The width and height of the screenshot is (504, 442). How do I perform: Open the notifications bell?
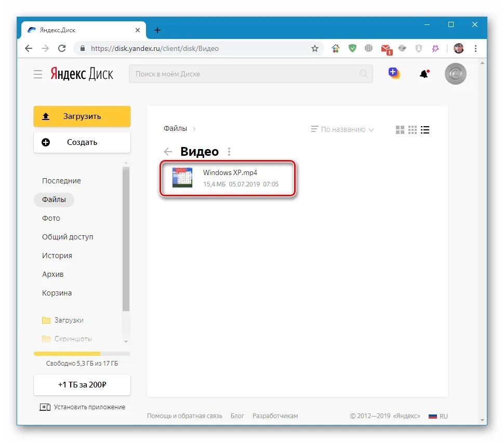click(x=425, y=74)
